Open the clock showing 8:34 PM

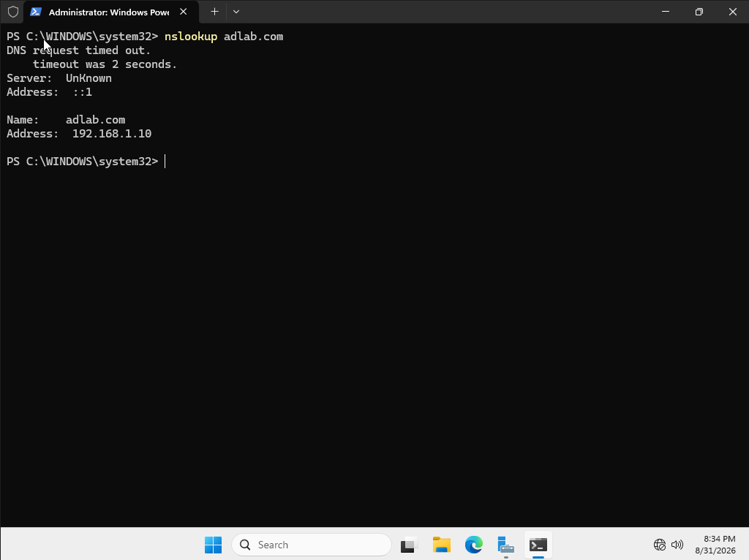pyautogui.click(x=715, y=545)
